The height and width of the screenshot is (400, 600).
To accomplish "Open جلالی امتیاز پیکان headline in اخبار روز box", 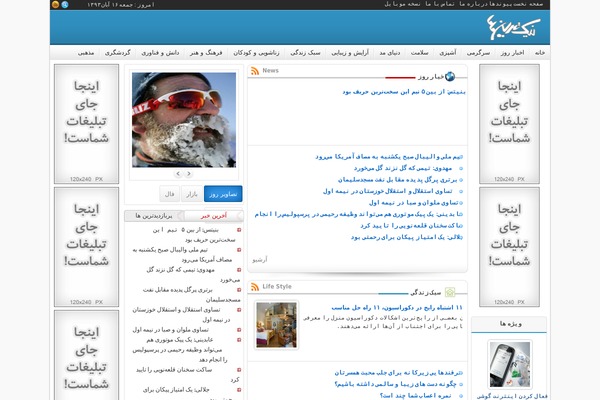I will 406,238.
